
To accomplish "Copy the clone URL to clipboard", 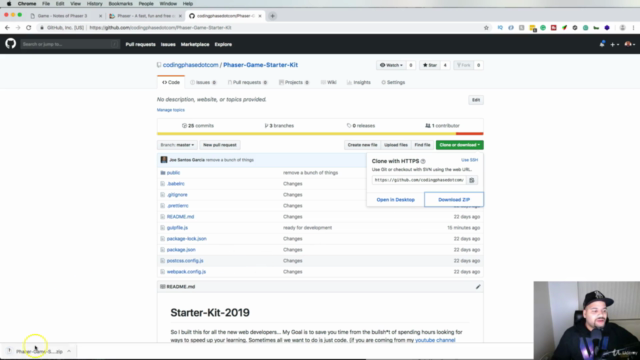I will (471, 180).
